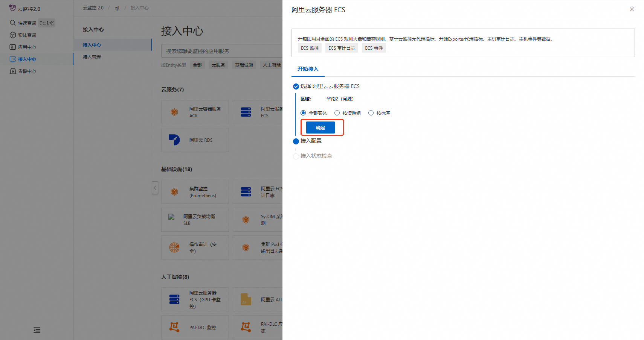Image resolution: width=644 pixels, height=340 pixels.
Task: Click the 云服务(7) section heading
Action: [172, 90]
